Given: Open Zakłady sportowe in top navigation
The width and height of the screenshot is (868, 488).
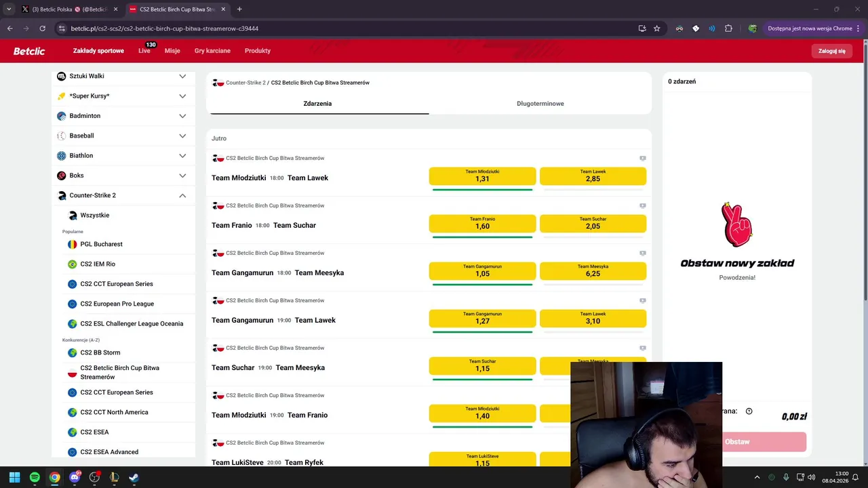Looking at the screenshot, I should point(98,51).
